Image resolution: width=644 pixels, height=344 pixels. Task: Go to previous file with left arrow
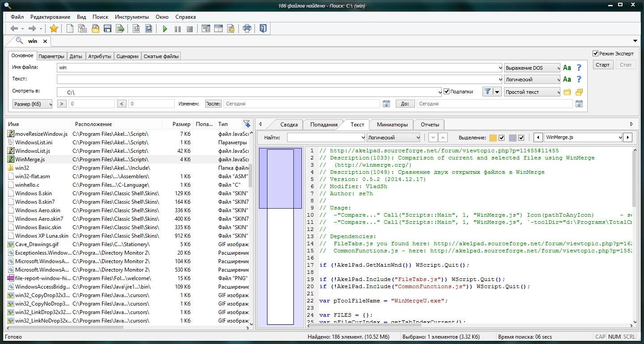[538, 138]
